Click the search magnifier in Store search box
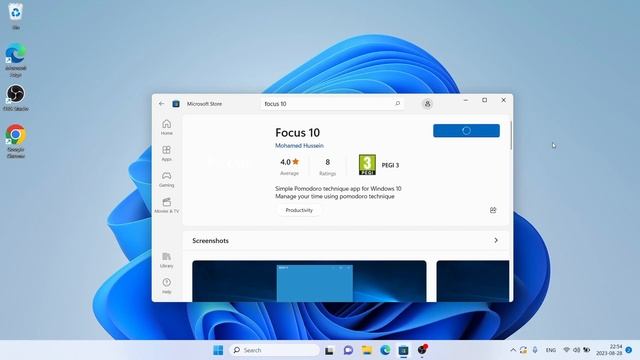640x360 pixels. click(x=398, y=104)
